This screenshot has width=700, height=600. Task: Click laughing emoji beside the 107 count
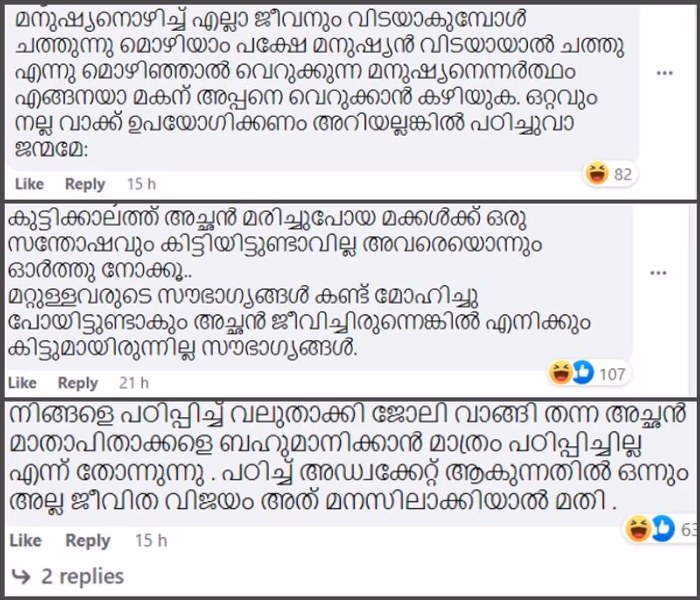[x=561, y=374]
